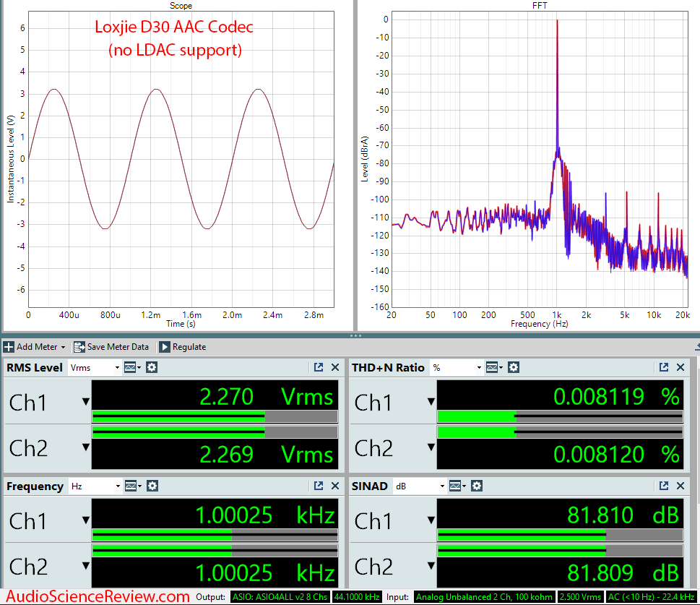Click the RMS Level Ch1 bar graph
The width and height of the screenshot is (700, 605).
click(215, 417)
